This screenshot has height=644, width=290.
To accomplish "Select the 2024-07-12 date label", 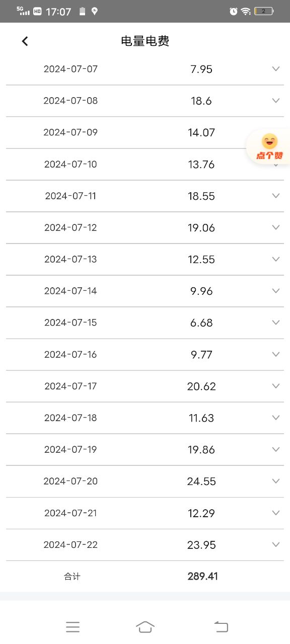I will (x=70, y=227).
